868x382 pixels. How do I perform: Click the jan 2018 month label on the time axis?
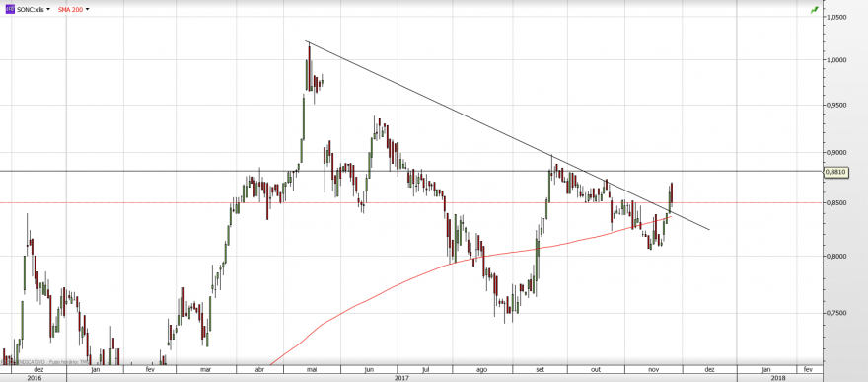point(766,369)
